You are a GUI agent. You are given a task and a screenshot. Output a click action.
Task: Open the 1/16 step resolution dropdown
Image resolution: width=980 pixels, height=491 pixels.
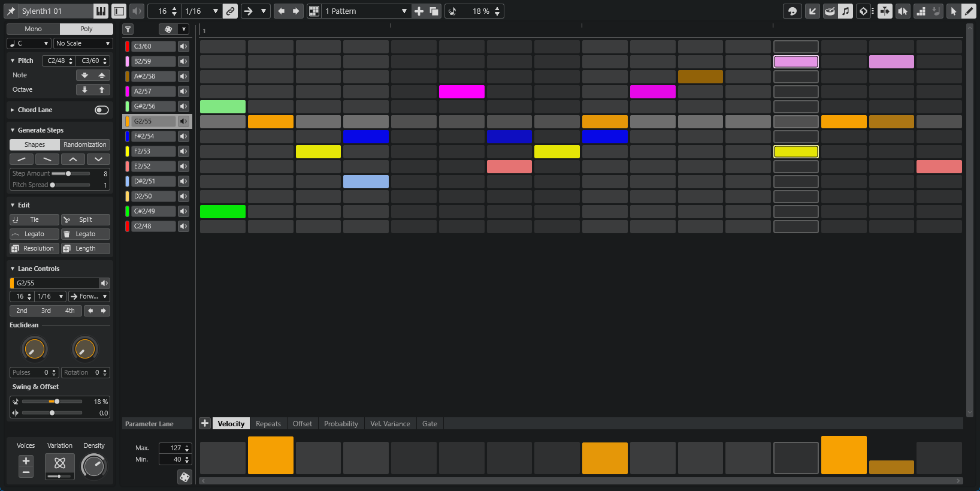pos(202,11)
